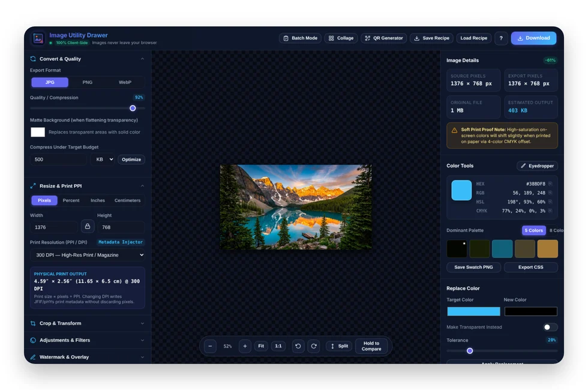Pick the white matte background color
Screen dimensions: 588x390
(x=37, y=132)
